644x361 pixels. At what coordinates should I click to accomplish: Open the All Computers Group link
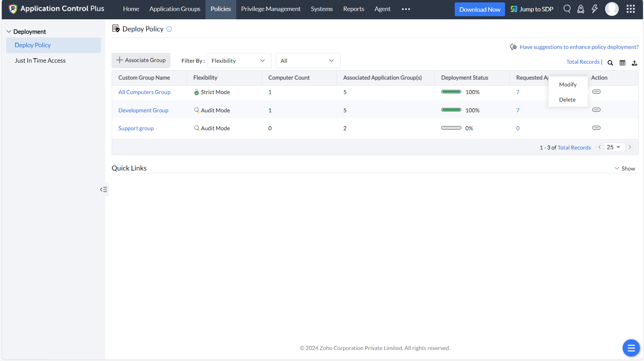point(144,92)
